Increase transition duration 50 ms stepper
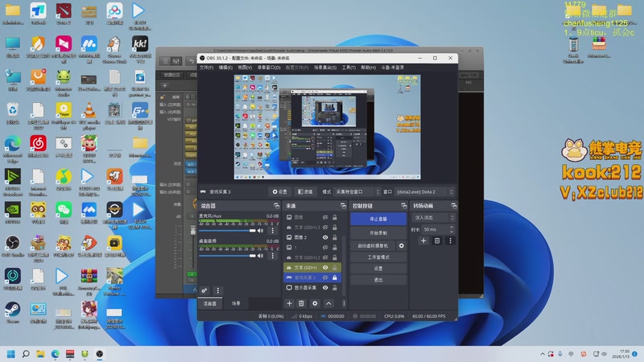The height and width of the screenshot is (362, 644). point(452,228)
